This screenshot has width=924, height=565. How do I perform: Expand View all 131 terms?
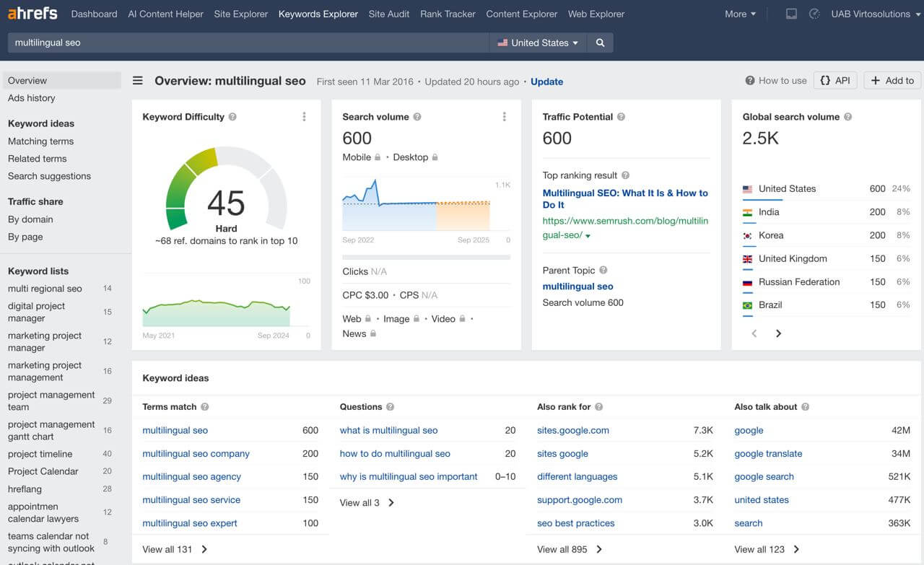tap(175, 549)
